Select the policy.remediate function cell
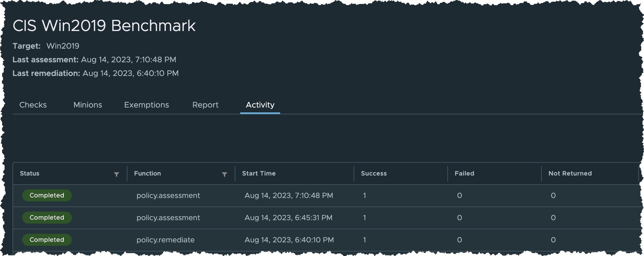The height and width of the screenshot is (256, 644). pyautogui.click(x=166, y=240)
